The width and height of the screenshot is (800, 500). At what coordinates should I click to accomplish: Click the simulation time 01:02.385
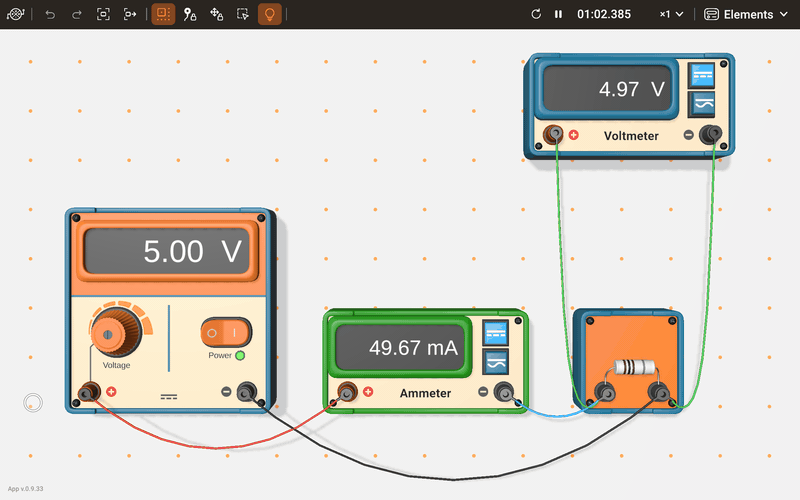pos(604,14)
